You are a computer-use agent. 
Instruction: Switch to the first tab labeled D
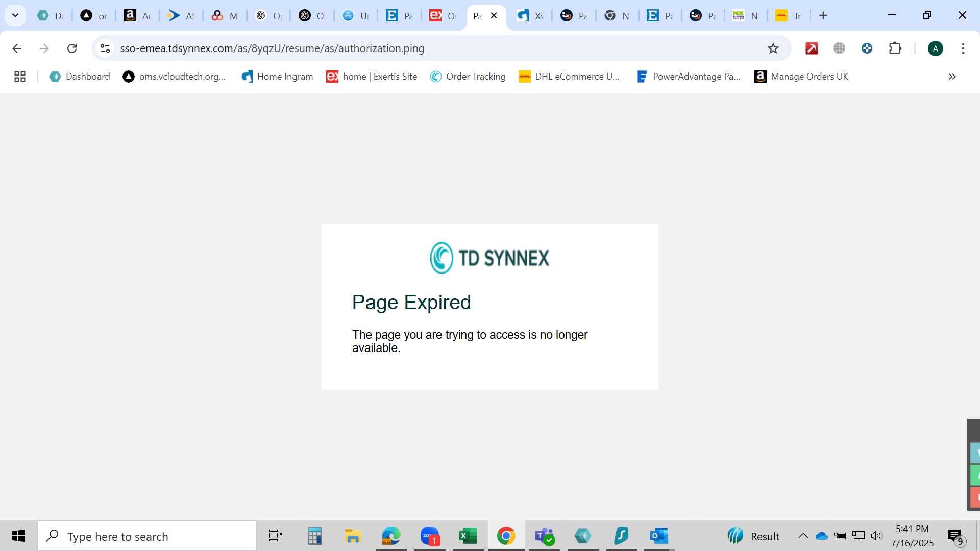click(50, 16)
